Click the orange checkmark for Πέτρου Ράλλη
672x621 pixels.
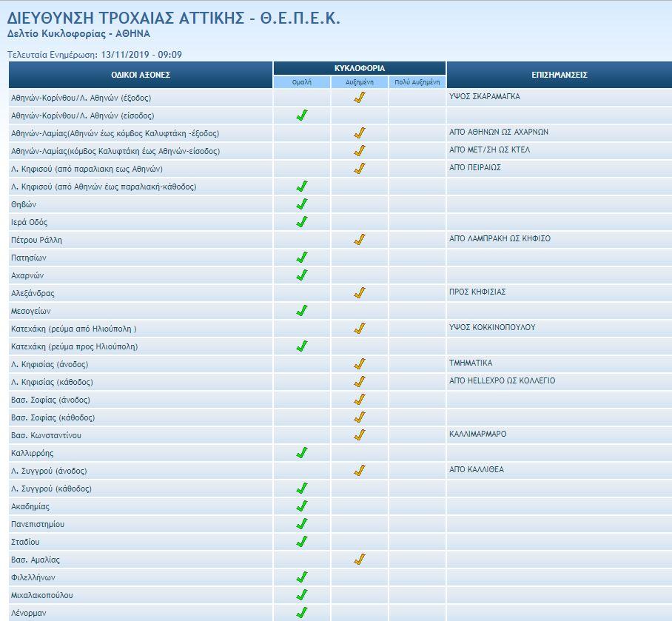point(359,240)
